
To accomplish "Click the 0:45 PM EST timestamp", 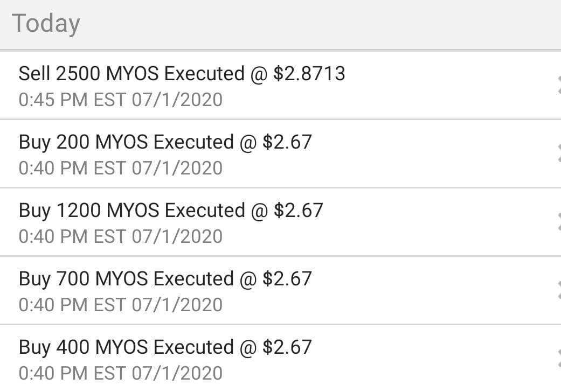I will point(120,100).
